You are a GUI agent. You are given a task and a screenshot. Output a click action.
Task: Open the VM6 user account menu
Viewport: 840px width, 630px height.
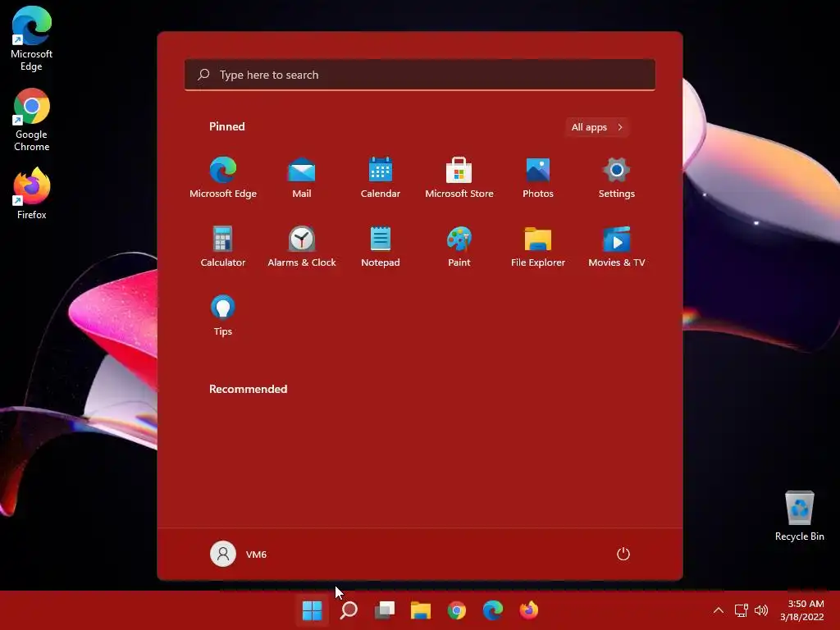[239, 554]
